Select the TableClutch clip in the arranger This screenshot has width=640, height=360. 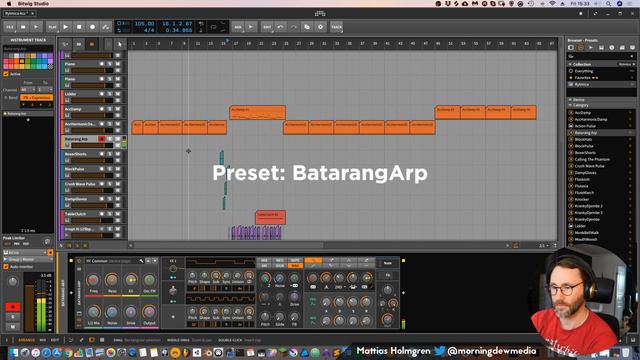point(270,218)
